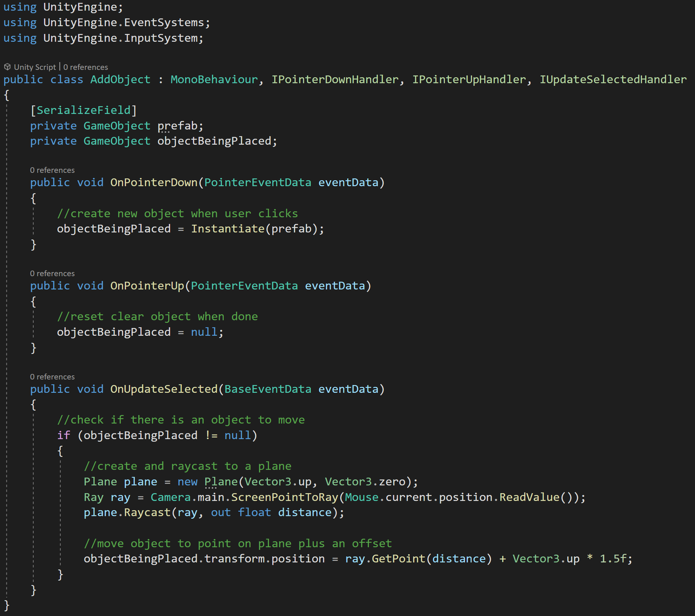Click the Instantiate(prefab) call
Screen dimensions: 695x616
pos(256,228)
